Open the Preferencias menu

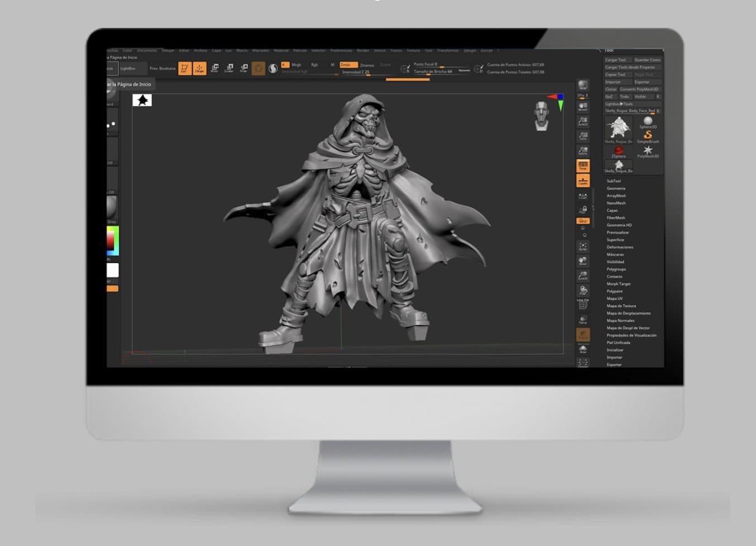[x=341, y=50]
